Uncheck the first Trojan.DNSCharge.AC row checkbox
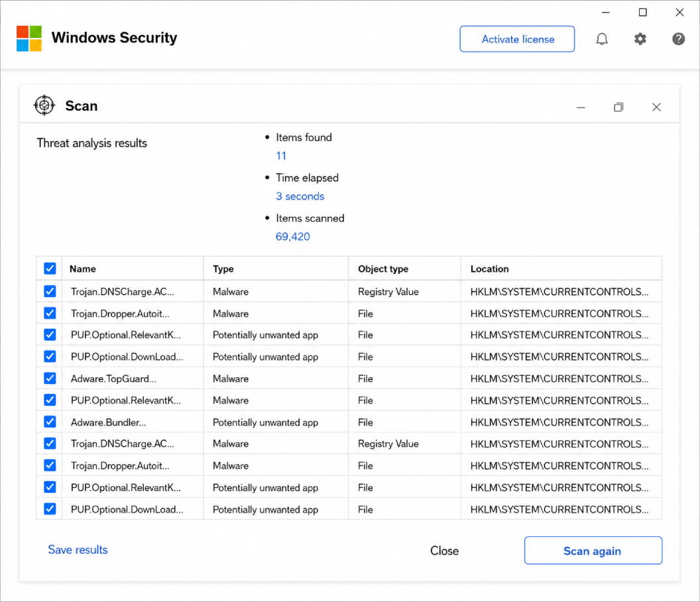 [x=50, y=291]
